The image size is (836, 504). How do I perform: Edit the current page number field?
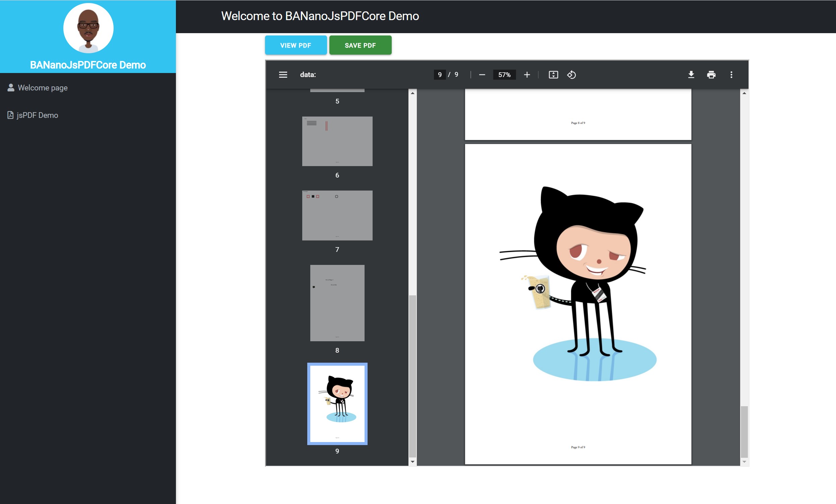point(439,75)
